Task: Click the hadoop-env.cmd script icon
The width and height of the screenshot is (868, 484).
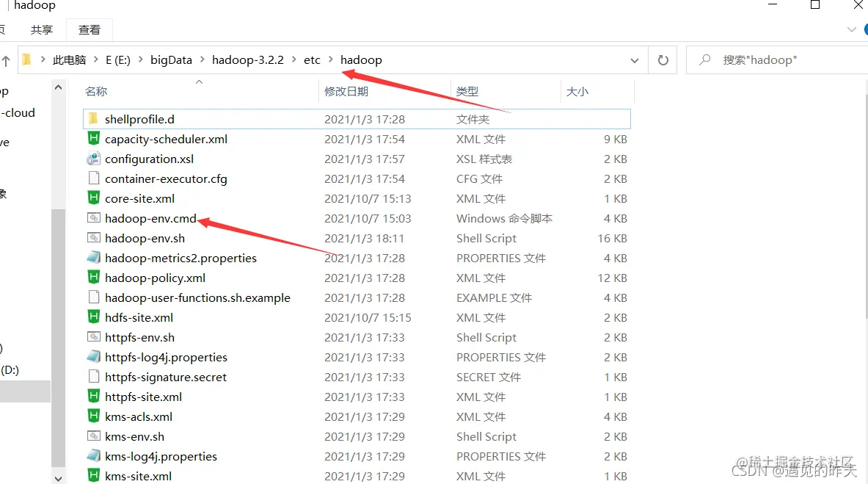Action: [x=94, y=218]
